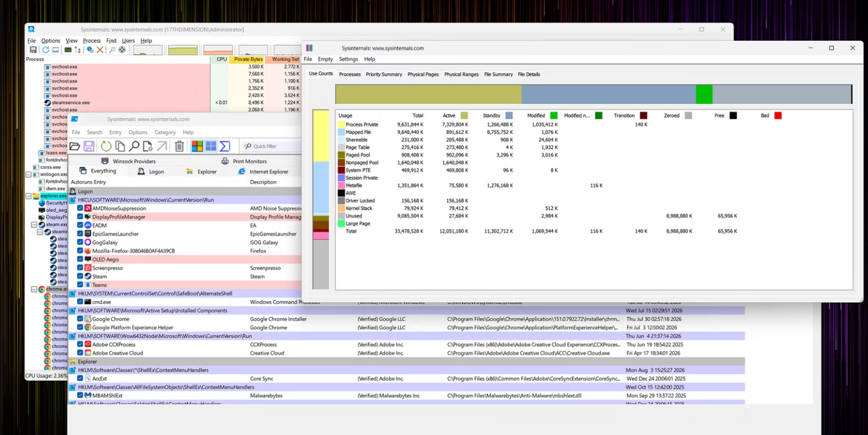Select Nonpaged Pool row in RAMMap
868x435 pixels.
(x=594, y=162)
